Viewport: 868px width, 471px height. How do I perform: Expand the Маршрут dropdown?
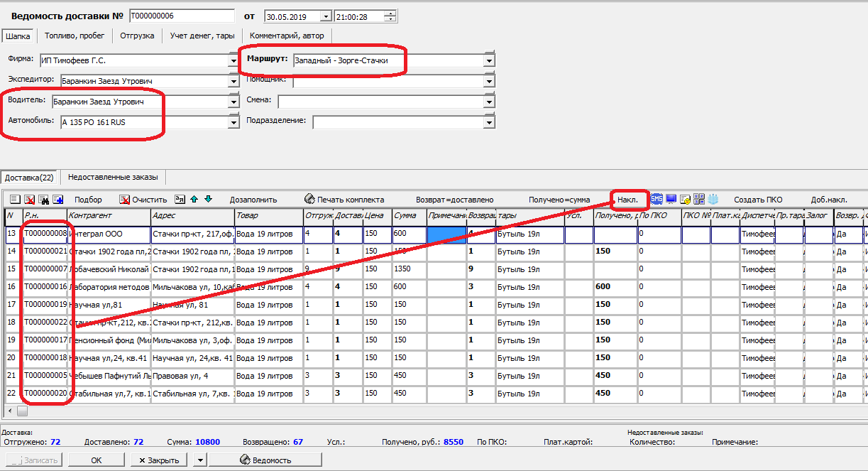click(488, 61)
